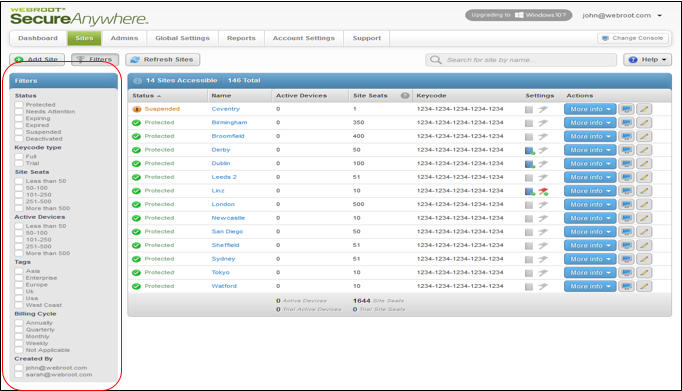The width and height of the screenshot is (682, 391).
Task: Expand More Info for Coventry
Action: [x=590, y=109]
